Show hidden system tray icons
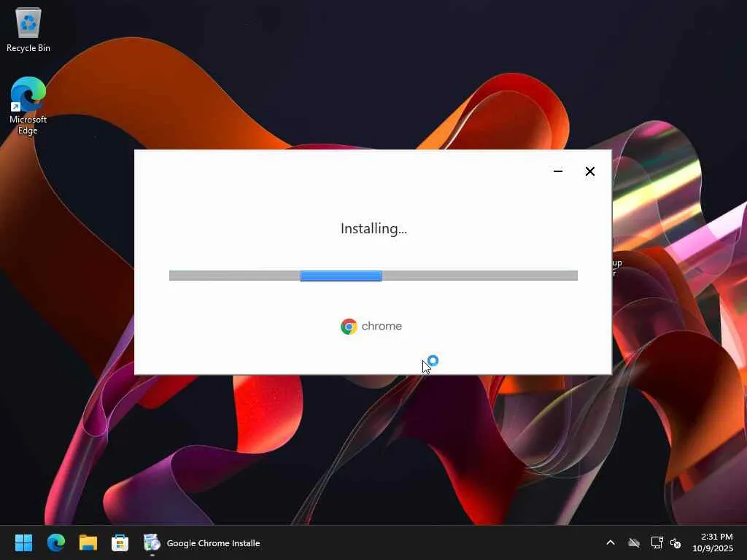Viewport: 747px width, 560px height. [611, 542]
